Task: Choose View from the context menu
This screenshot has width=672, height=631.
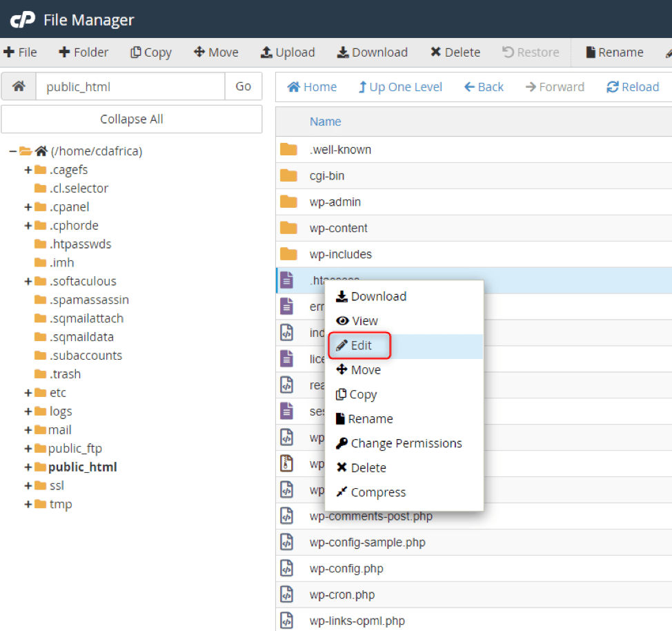Action: (x=404, y=321)
